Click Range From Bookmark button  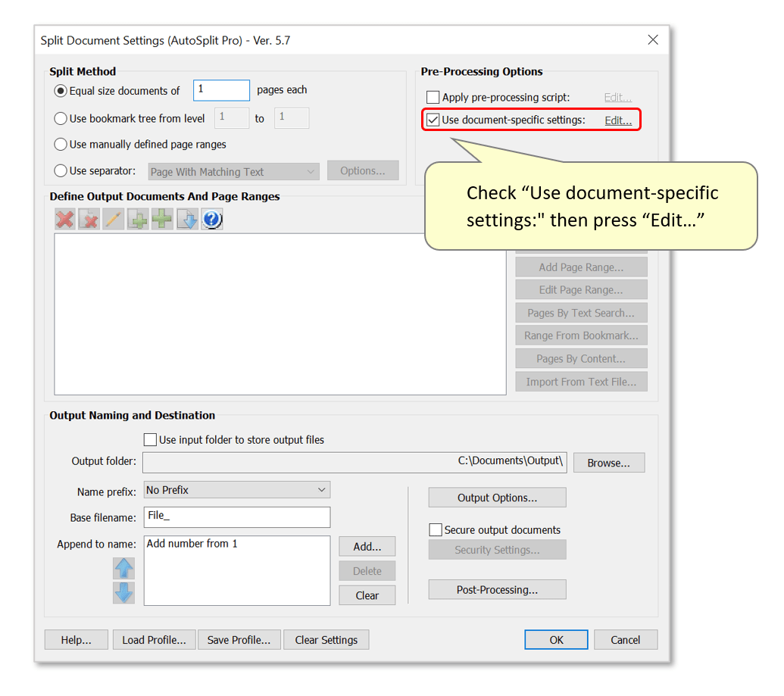tap(582, 336)
